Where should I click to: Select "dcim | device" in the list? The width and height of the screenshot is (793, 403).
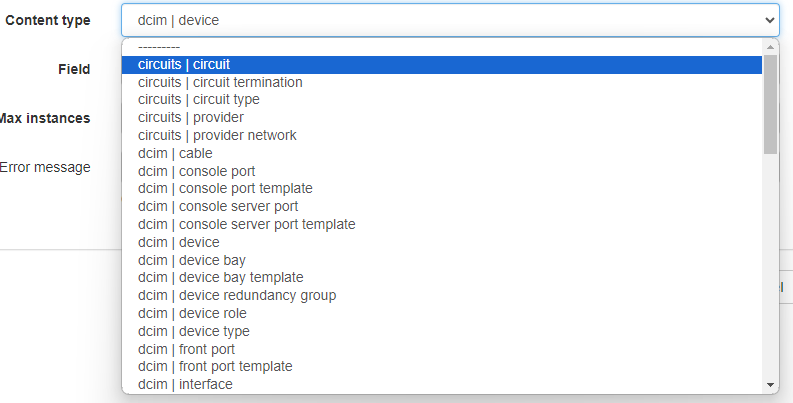178,242
